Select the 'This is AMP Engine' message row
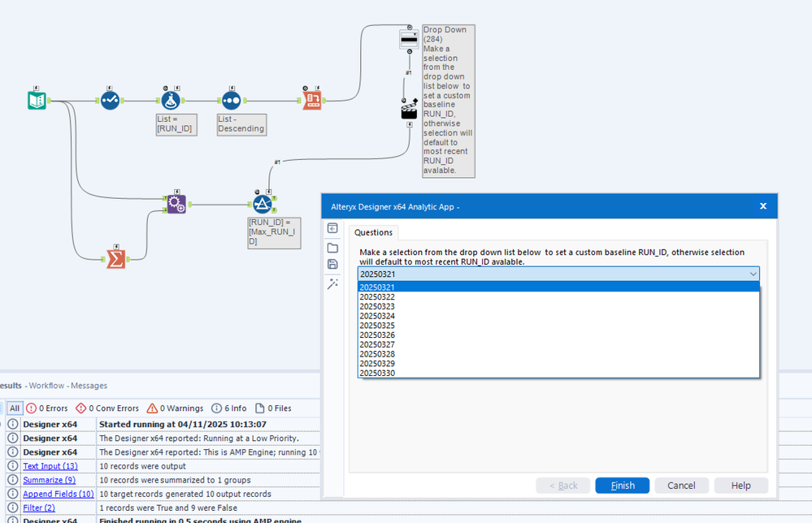Viewport: 812px width, 523px height. [x=209, y=452]
